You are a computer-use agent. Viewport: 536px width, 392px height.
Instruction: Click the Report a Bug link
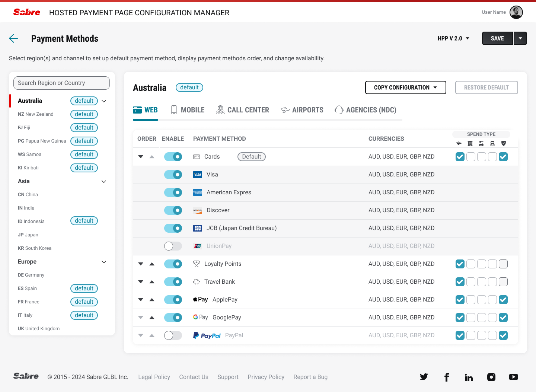click(x=310, y=377)
